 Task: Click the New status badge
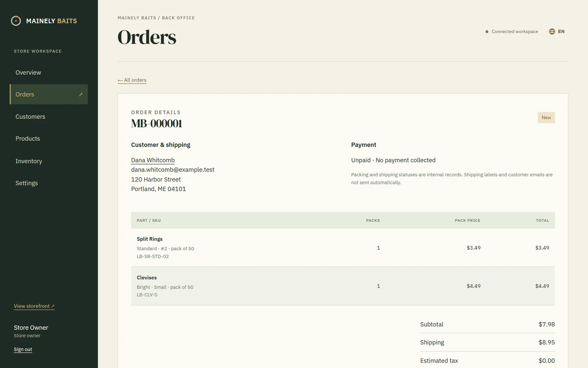click(546, 118)
